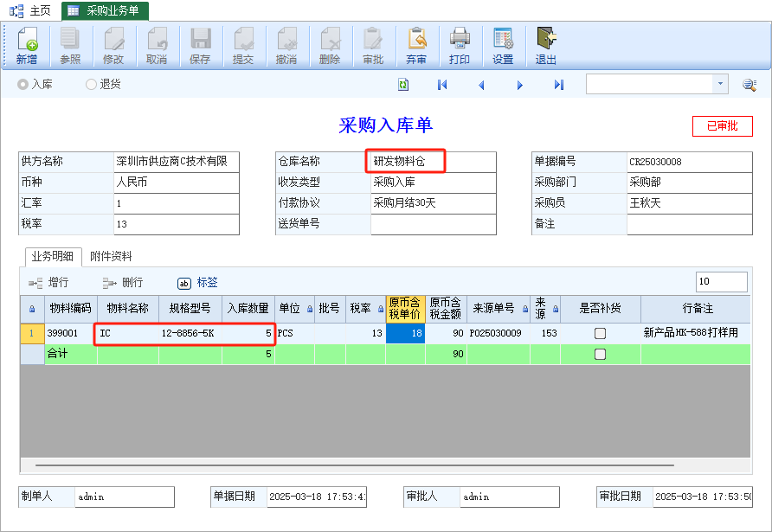Click the 主页 home icon
Screen dimensions: 772x532
pos(16,11)
